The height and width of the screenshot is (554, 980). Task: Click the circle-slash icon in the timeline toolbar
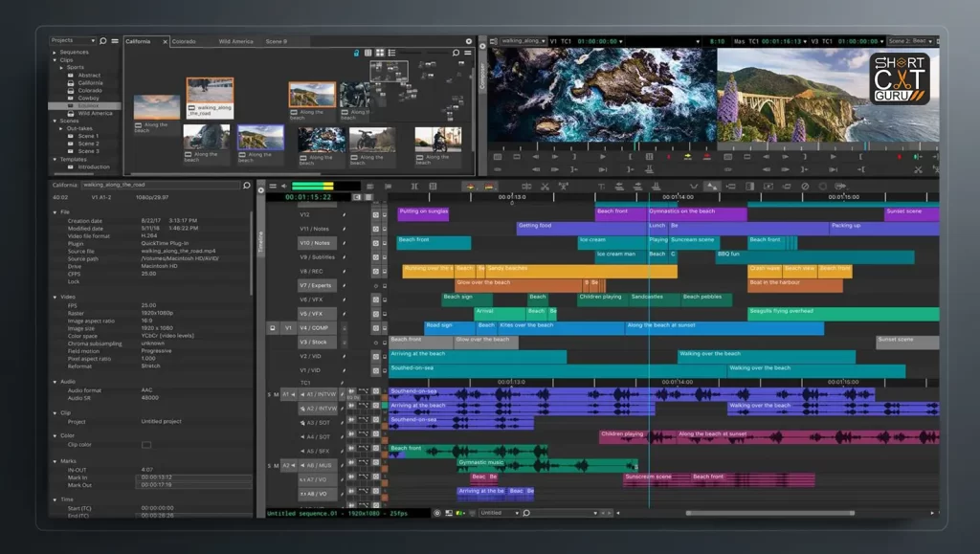pos(805,187)
